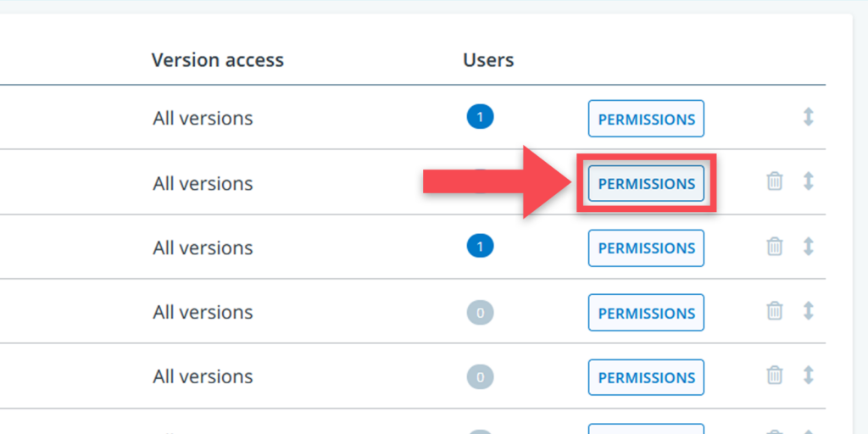868x434 pixels.
Task: Click the gray zero users badge in the fifth row
Action: pos(480,376)
